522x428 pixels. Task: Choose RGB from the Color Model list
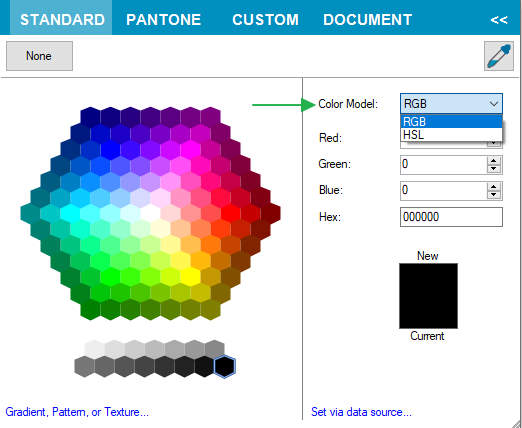(451, 122)
